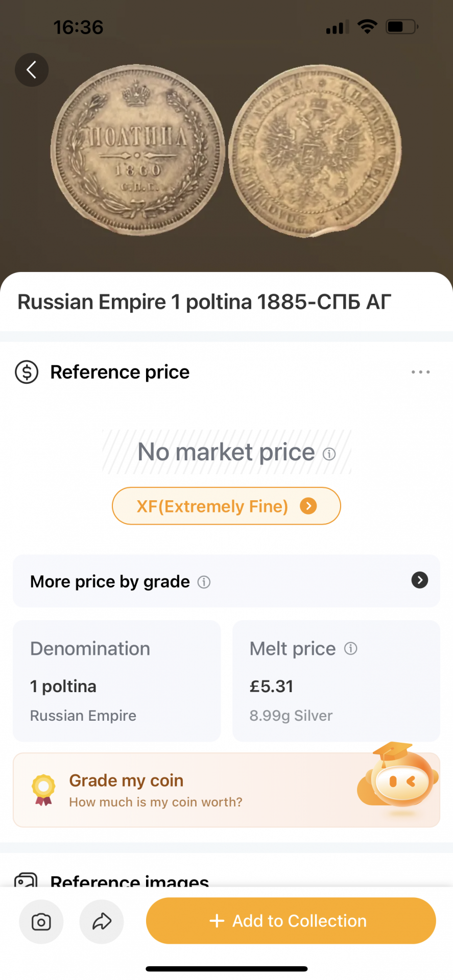The height and width of the screenshot is (980, 453).
Task: Tap the Add to Collection button
Action: (291, 921)
